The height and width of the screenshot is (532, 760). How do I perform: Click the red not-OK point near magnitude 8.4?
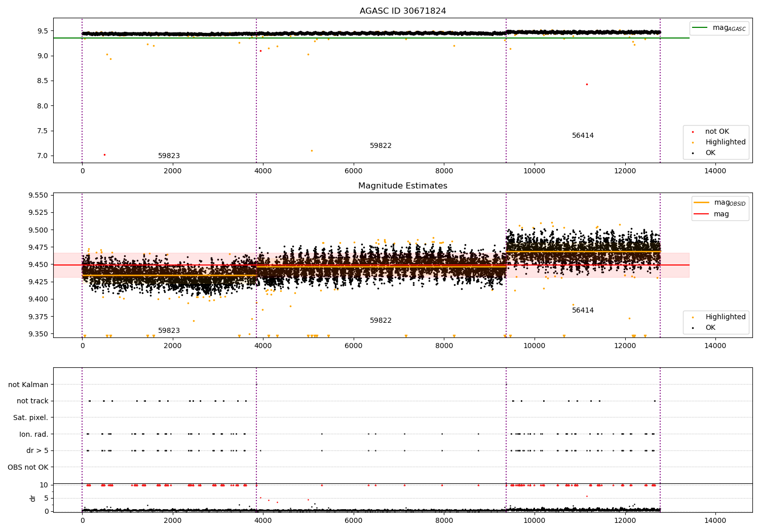click(x=587, y=84)
